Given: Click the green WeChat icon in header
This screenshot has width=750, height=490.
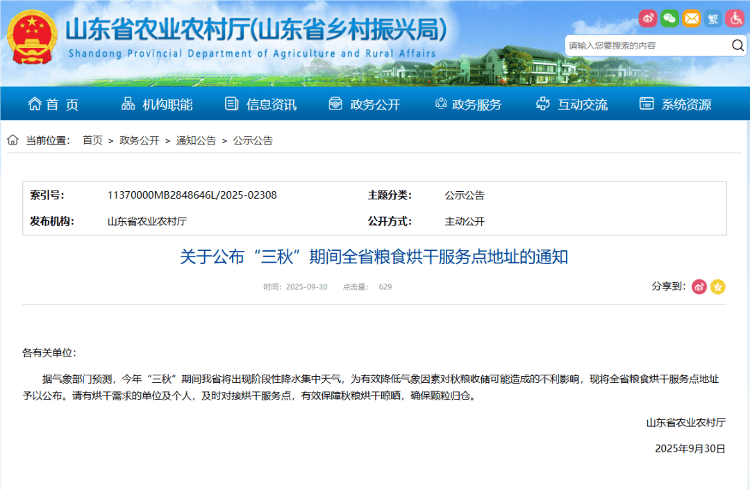Looking at the screenshot, I should (x=670, y=18).
